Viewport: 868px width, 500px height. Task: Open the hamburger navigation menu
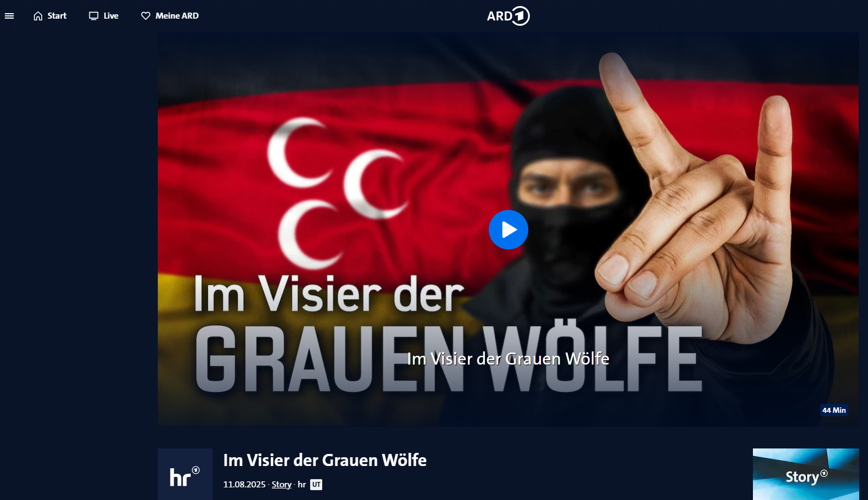[x=9, y=16]
